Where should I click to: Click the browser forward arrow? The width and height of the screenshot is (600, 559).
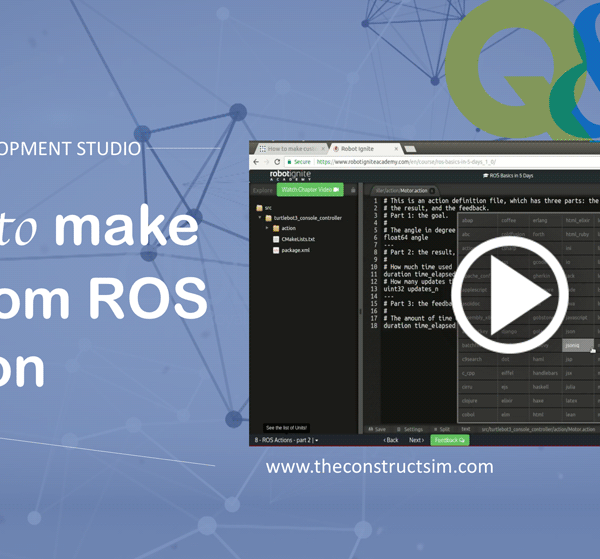point(266,162)
